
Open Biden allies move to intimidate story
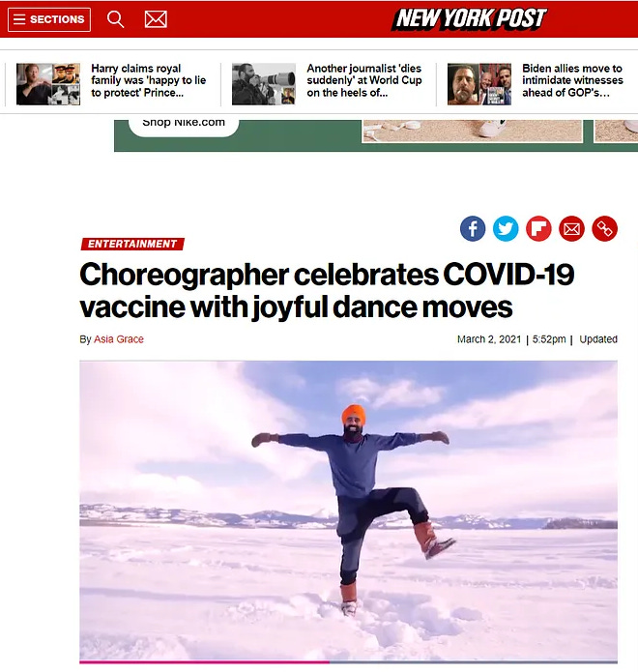(572, 80)
